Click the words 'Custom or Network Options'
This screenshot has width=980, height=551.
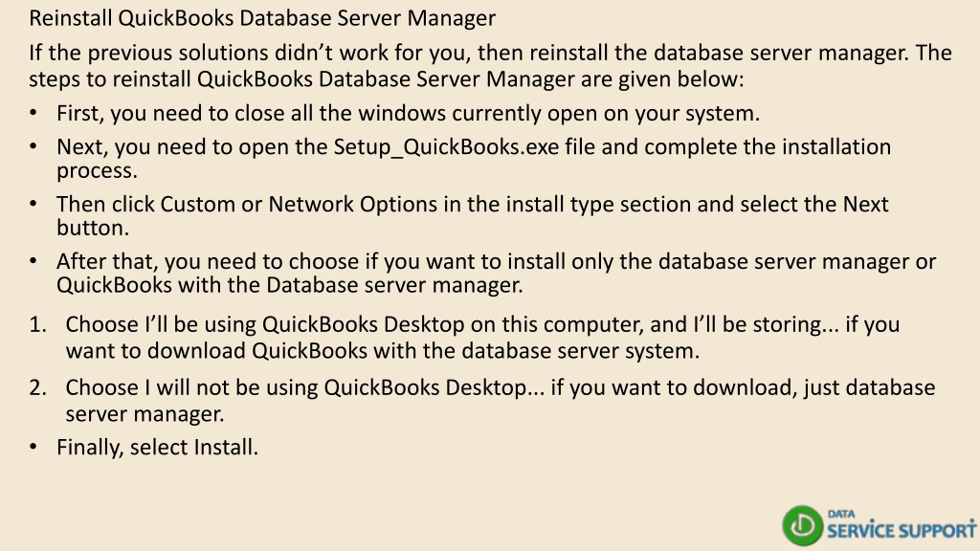pos(299,205)
